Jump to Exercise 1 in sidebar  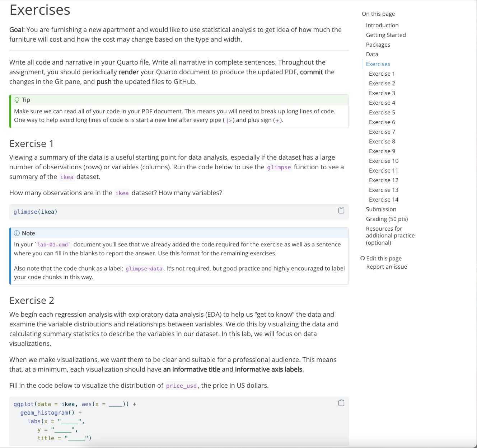382,74
